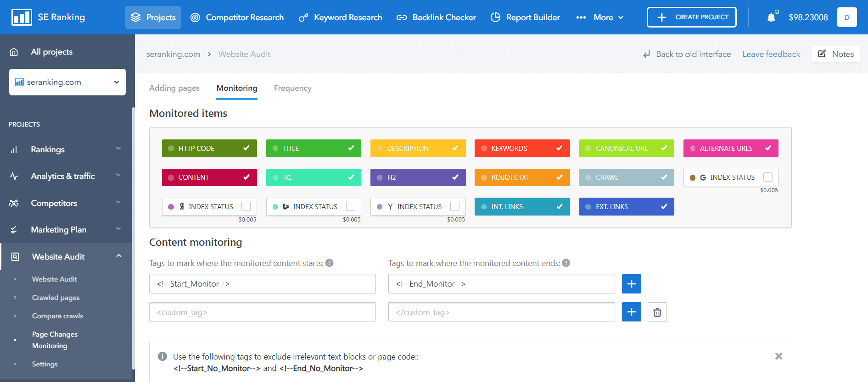Click the Keyword Research key icon
Viewport: 868px width, 382px height.
(x=303, y=17)
